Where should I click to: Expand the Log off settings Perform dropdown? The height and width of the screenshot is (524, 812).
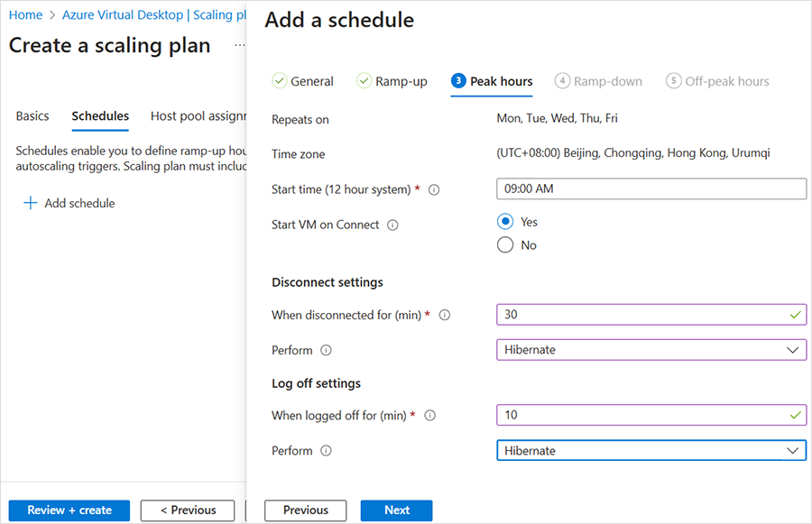(x=792, y=451)
